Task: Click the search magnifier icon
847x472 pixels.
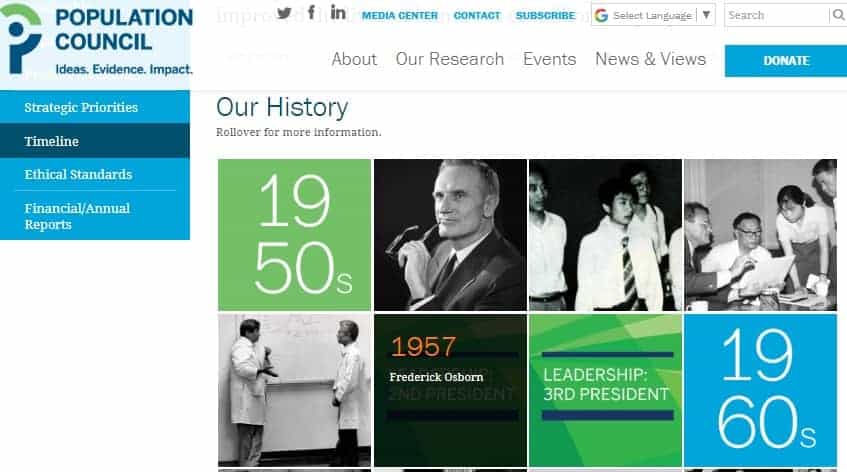Action: click(838, 15)
